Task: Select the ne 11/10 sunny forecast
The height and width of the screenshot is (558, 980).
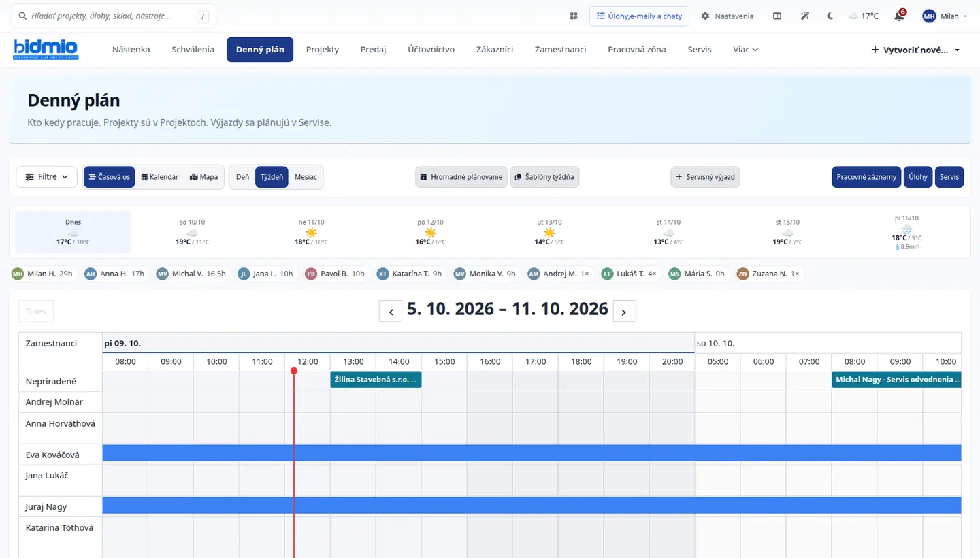Action: [312, 232]
